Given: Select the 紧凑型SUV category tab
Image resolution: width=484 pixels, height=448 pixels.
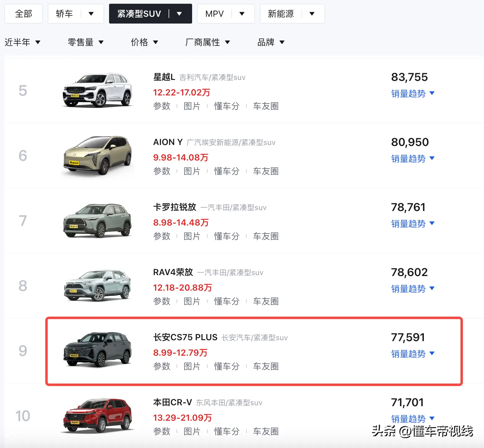Looking at the screenshot, I should click(139, 14).
